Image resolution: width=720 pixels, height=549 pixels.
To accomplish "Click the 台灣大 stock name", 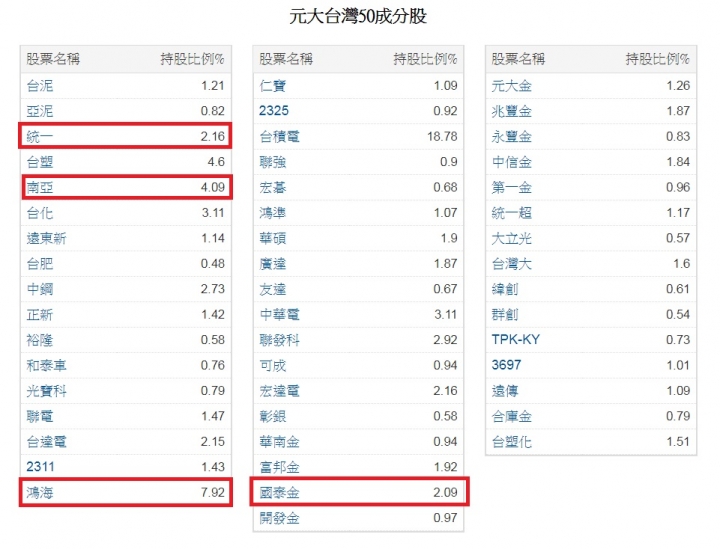I will pyautogui.click(x=512, y=264).
